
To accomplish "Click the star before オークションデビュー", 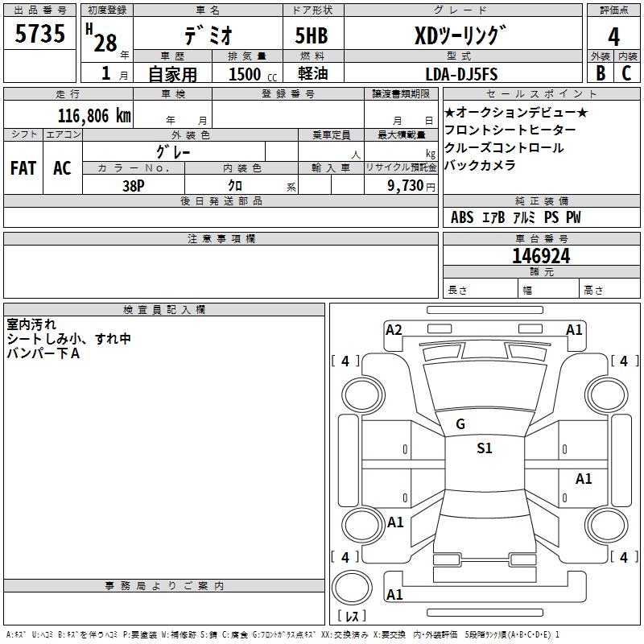I will click(450, 112).
